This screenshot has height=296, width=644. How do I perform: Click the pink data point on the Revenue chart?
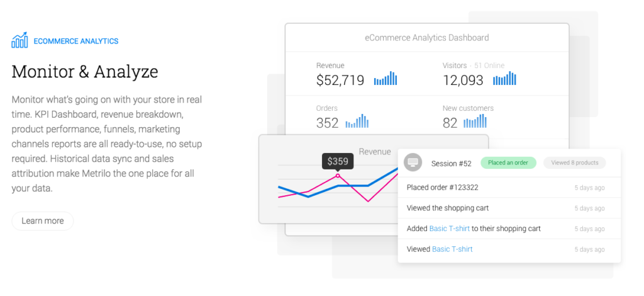[x=338, y=176]
